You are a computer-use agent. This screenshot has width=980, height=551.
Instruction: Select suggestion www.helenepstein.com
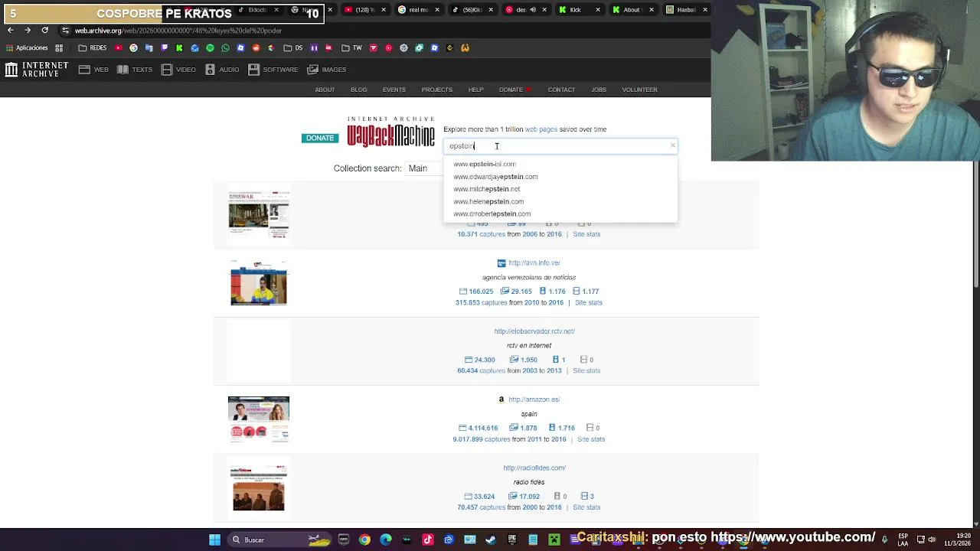pyautogui.click(x=488, y=201)
